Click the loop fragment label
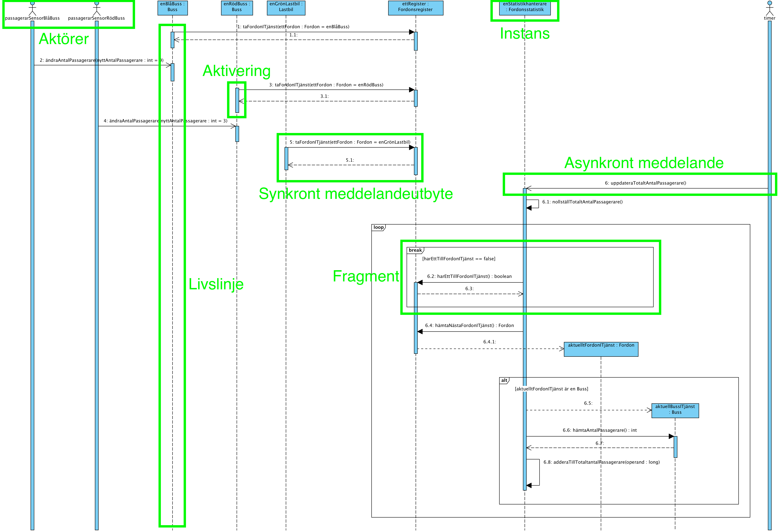 378,227
